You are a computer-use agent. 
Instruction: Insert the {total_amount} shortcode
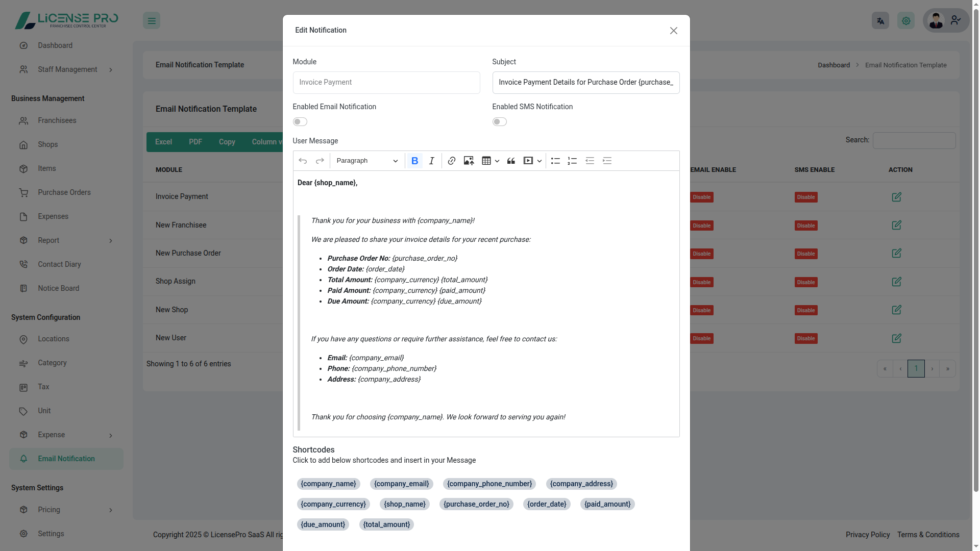[x=386, y=524]
